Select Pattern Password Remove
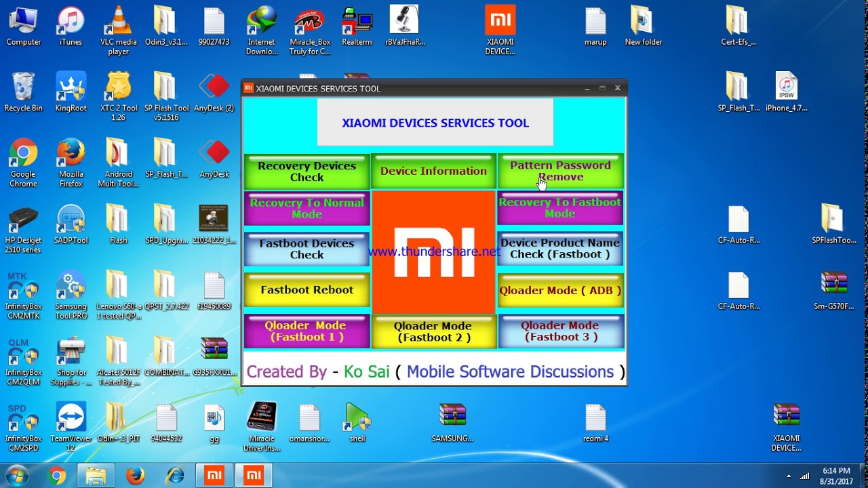Viewport: 868px width, 488px height. pyautogui.click(x=560, y=171)
